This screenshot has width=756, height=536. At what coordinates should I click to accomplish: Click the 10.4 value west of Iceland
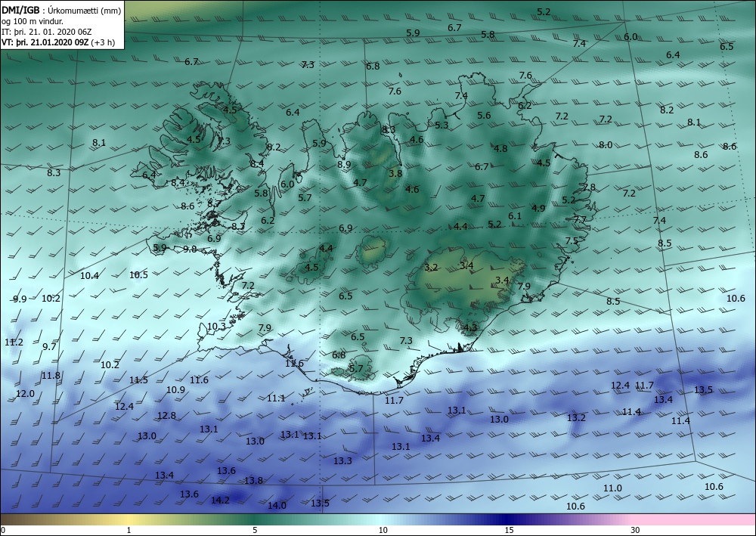(89, 276)
